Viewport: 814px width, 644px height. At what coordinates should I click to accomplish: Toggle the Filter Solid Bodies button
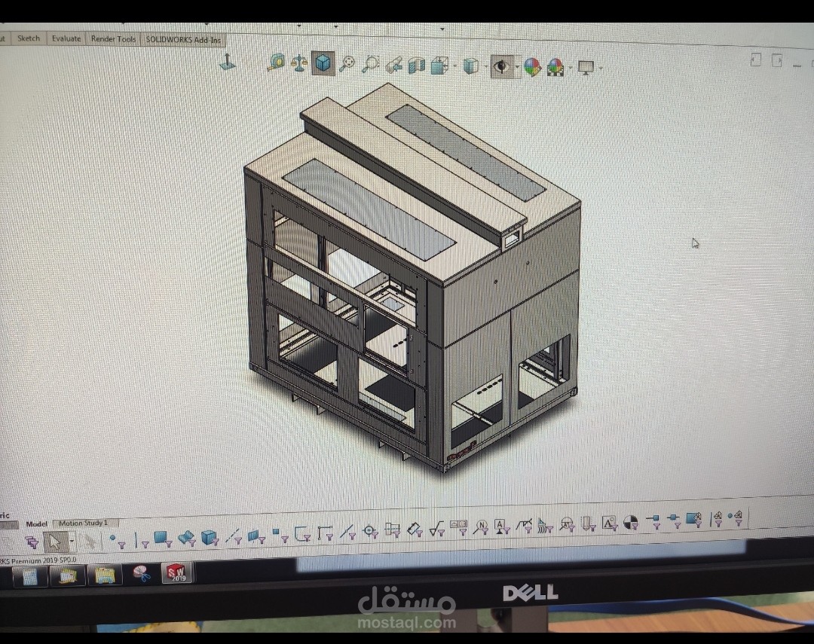coord(210,538)
